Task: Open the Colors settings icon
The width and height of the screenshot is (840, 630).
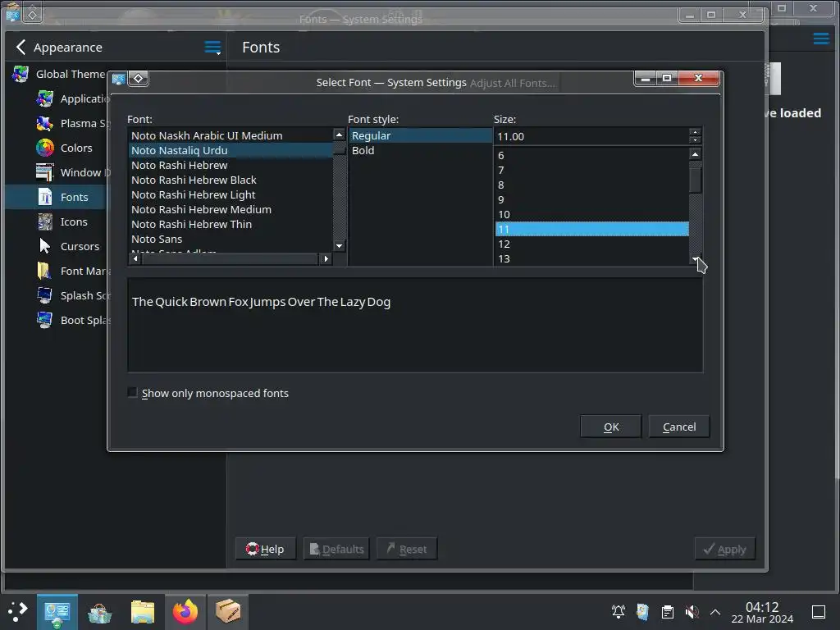Action: pos(45,148)
